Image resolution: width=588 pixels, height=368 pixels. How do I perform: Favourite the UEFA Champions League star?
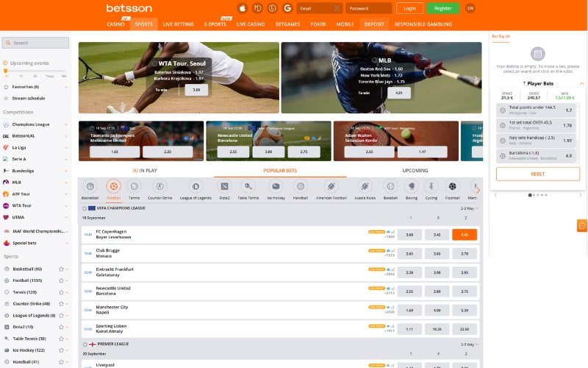[x=85, y=208]
